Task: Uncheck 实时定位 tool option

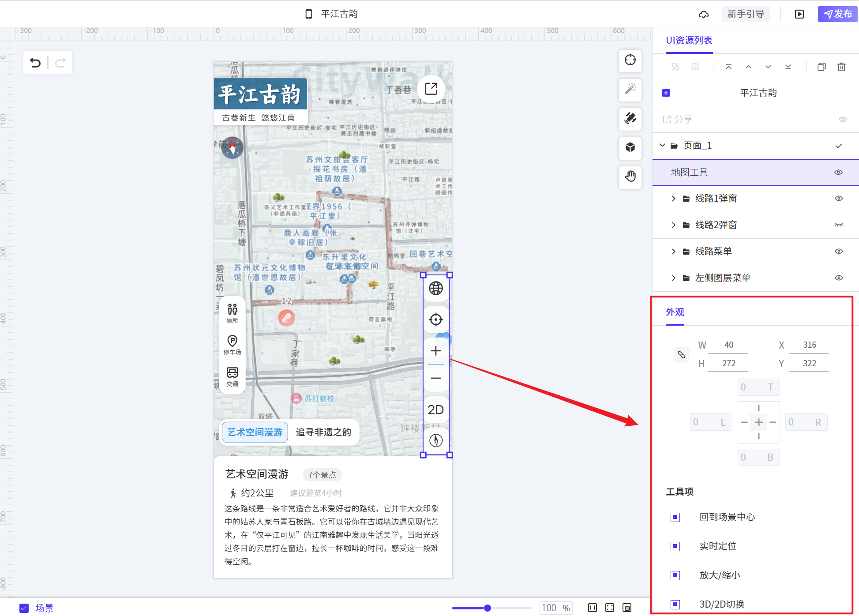Action: [675, 546]
